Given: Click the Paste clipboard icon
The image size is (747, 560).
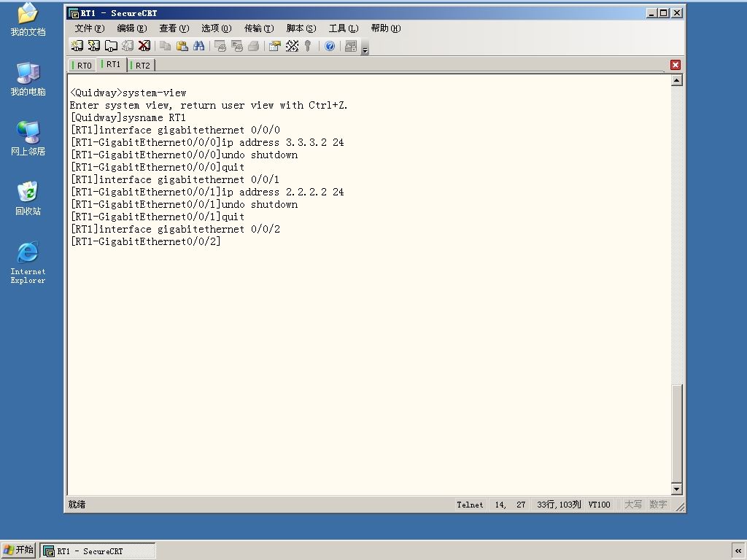Looking at the screenshot, I should 182,46.
